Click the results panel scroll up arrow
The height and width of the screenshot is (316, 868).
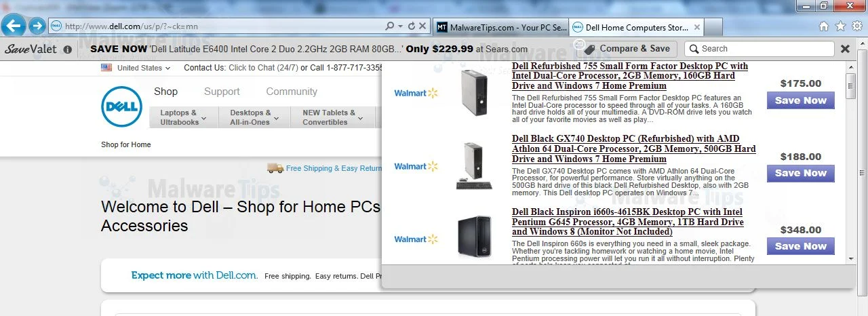[x=850, y=66]
